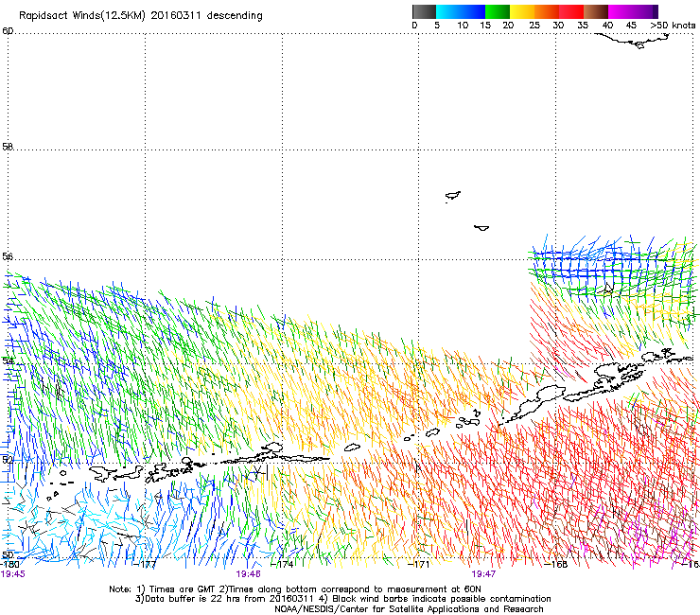The height and width of the screenshot is (615, 700).
Task: Click the lower small island near 56.5N
Action: tap(481, 228)
